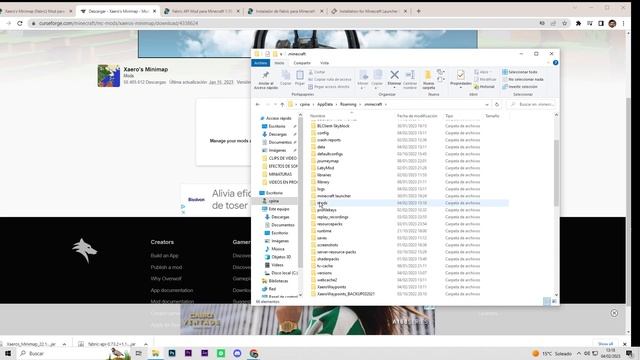The height and width of the screenshot is (360, 640).
Task: Click Explorer up one level arrow
Action: 282,104
